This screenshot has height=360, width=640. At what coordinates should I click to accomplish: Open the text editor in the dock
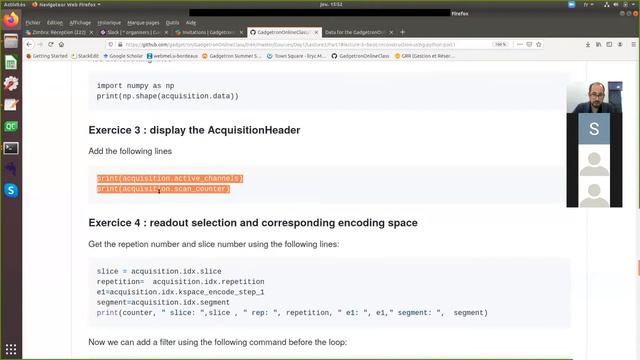(11, 105)
